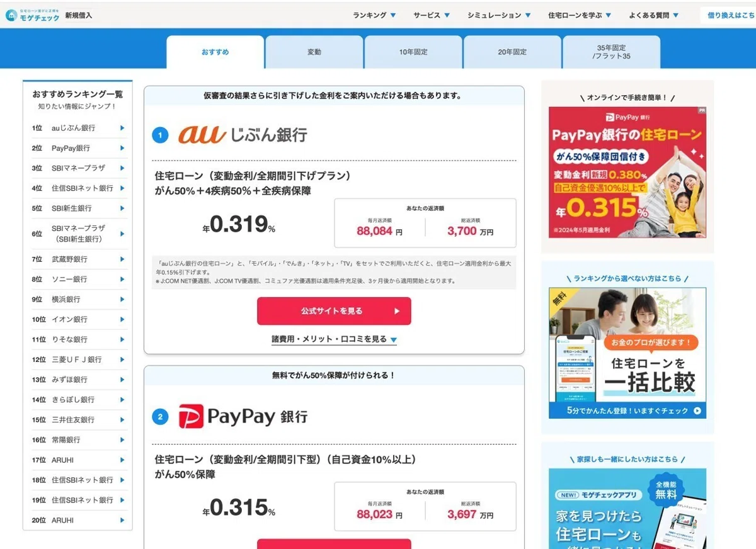Click the おすすめランキング一覧 heading
The width and height of the screenshot is (756, 549).
[x=77, y=94]
